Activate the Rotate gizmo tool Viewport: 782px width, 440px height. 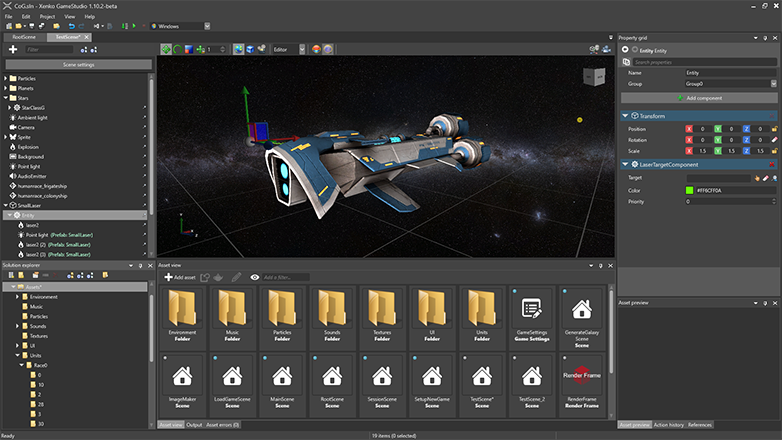coord(178,49)
